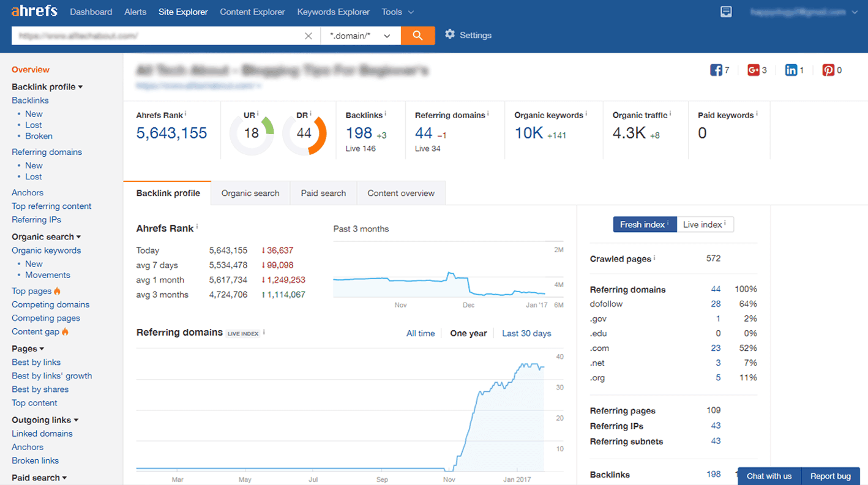Click Referring IPs count 43

click(x=716, y=426)
